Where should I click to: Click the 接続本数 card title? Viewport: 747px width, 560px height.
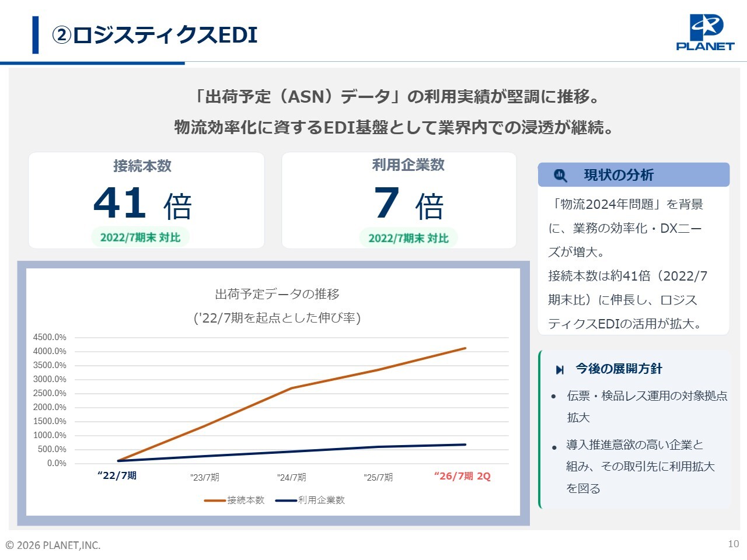pos(142,166)
